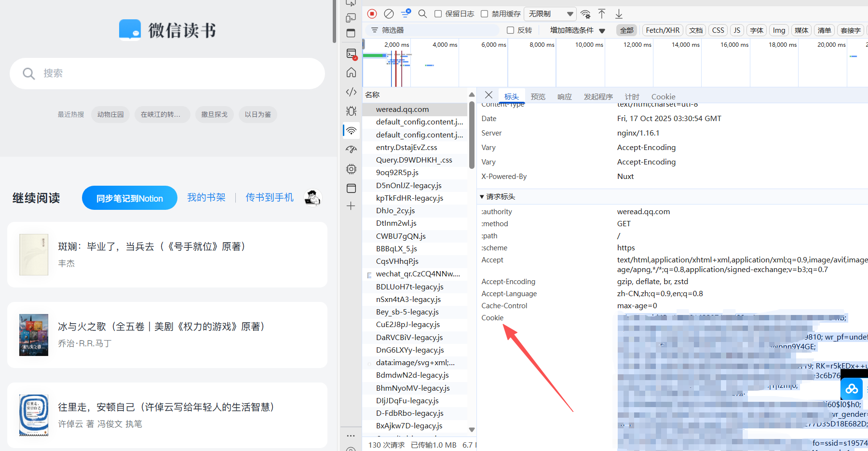
Task: Add more tools with the plus icon
Action: pos(351,206)
